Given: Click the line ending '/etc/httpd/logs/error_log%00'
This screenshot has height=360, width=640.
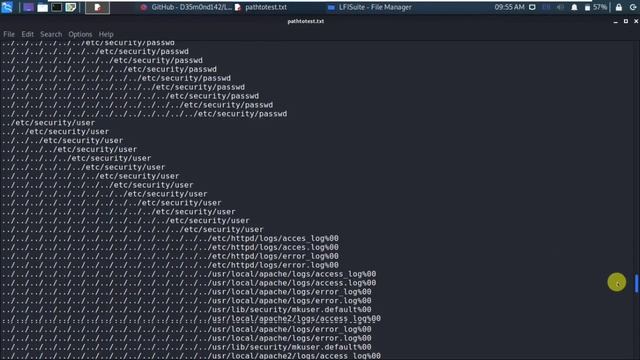Looking at the screenshot, I should (x=170, y=256).
